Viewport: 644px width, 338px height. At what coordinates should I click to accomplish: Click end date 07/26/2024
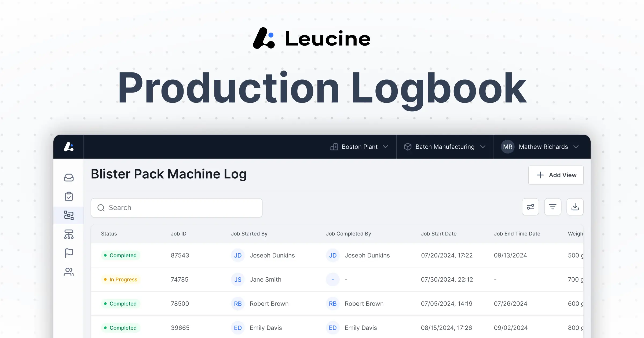pyautogui.click(x=510, y=304)
